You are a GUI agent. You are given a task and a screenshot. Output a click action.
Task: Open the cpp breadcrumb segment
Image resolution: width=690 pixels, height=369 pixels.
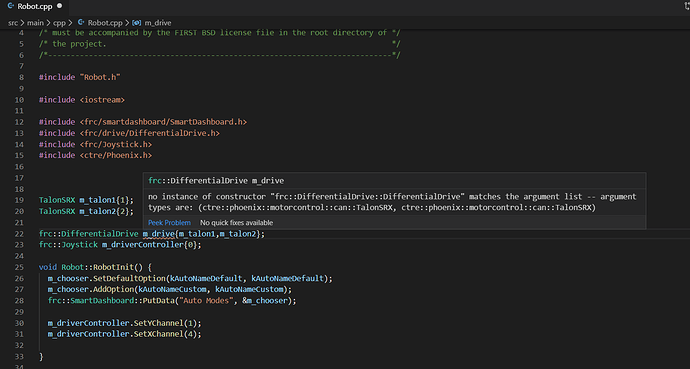click(59, 23)
